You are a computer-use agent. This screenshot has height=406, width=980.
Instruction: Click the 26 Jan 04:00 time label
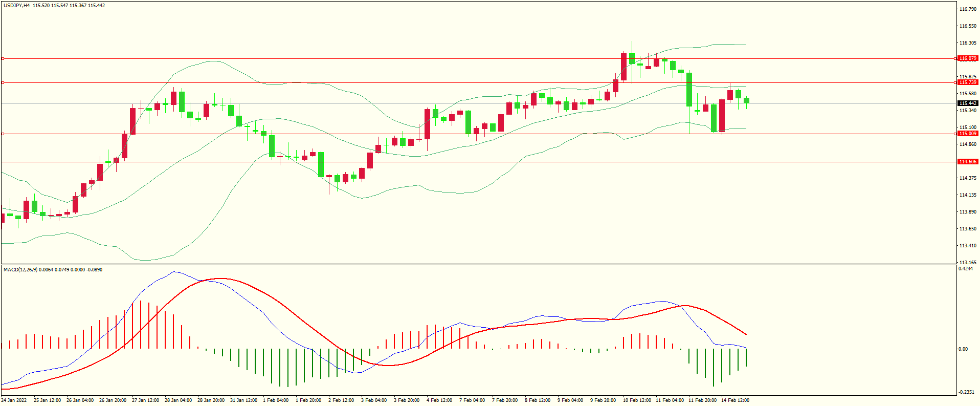80,400
